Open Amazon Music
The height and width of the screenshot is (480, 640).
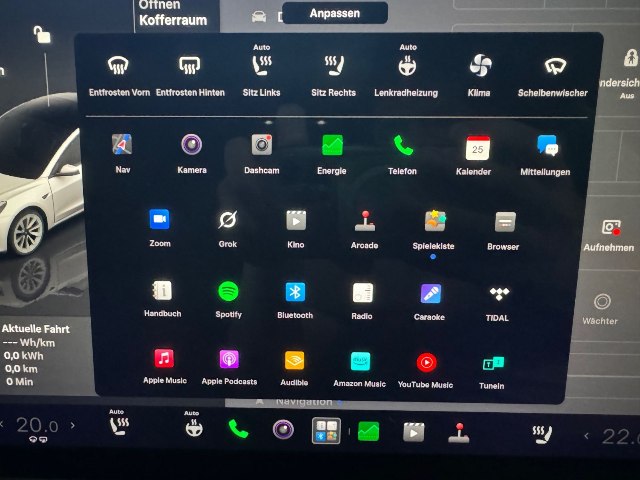click(360, 361)
